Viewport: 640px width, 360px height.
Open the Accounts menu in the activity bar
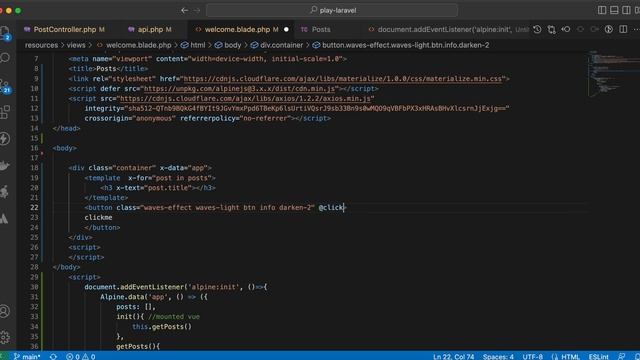tap(4, 311)
